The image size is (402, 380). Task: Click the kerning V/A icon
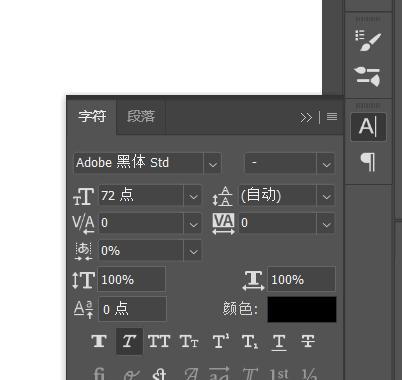coord(83,224)
